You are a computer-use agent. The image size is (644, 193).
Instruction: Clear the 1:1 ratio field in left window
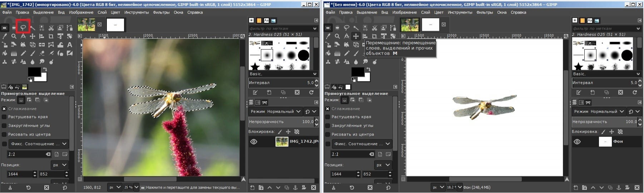click(x=48, y=154)
